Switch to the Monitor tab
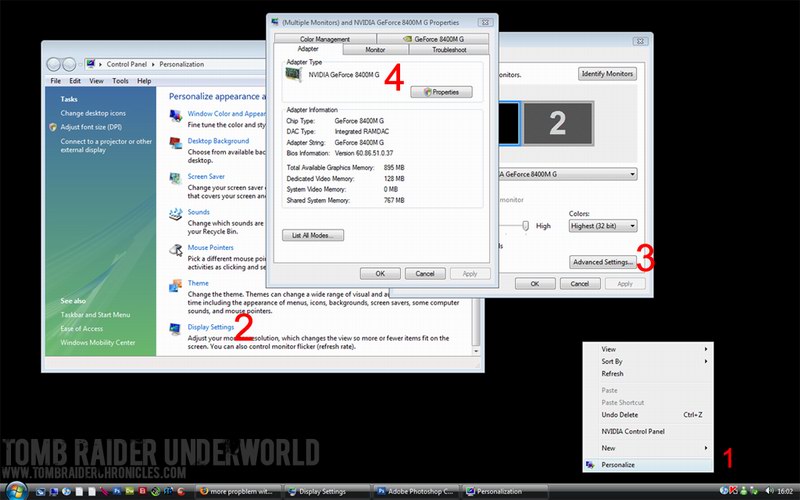The image size is (800, 500). tap(376, 49)
